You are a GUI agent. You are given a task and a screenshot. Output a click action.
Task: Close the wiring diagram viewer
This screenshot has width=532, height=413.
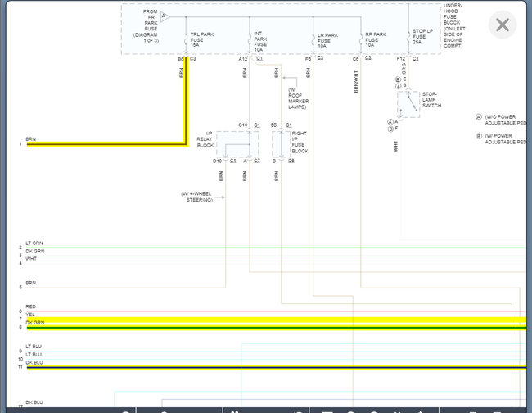click(503, 25)
